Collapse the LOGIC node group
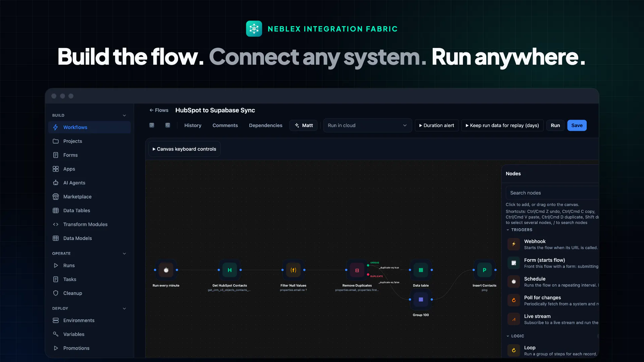 (515, 336)
